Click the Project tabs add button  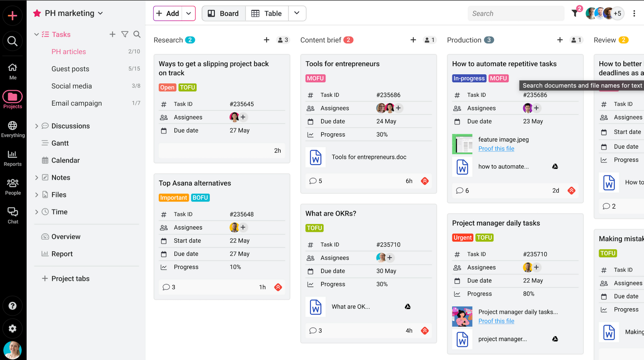coord(45,278)
